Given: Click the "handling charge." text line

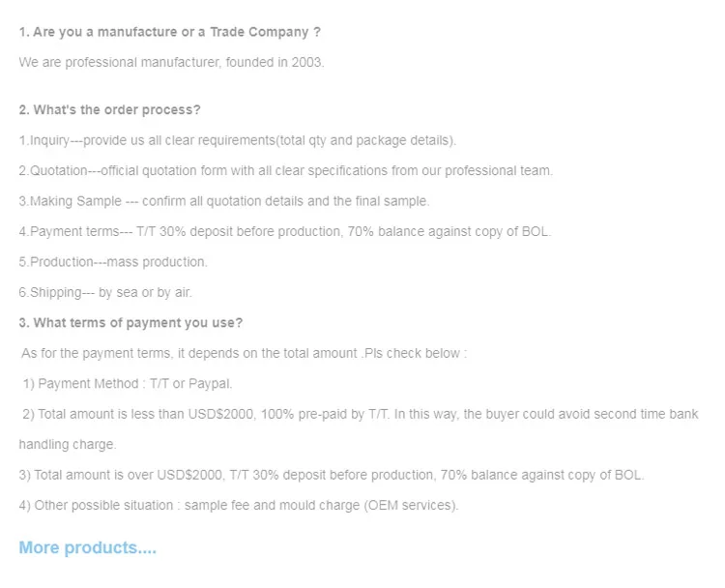Looking at the screenshot, I should click(68, 445).
